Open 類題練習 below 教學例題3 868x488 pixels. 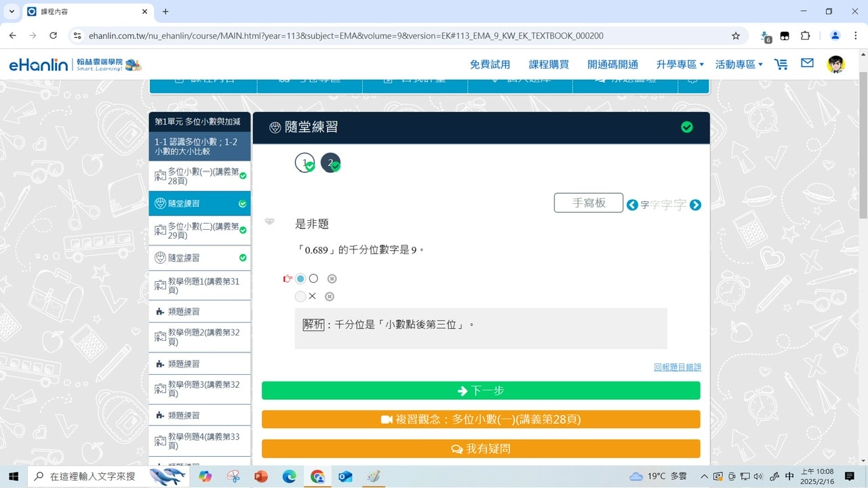(199, 415)
